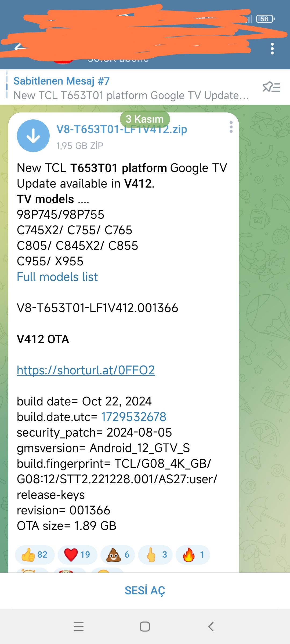Toggle fire reaction with 1
The height and width of the screenshot is (644, 290).
pyautogui.click(x=193, y=555)
